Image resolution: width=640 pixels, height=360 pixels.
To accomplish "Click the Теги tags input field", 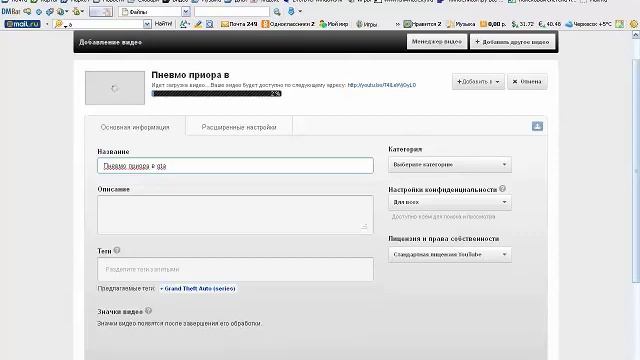I will point(236,269).
